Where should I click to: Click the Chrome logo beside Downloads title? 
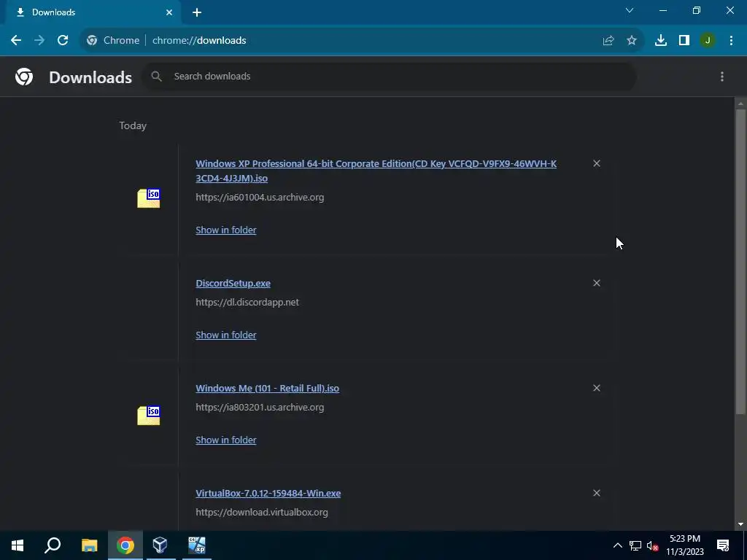(x=24, y=77)
